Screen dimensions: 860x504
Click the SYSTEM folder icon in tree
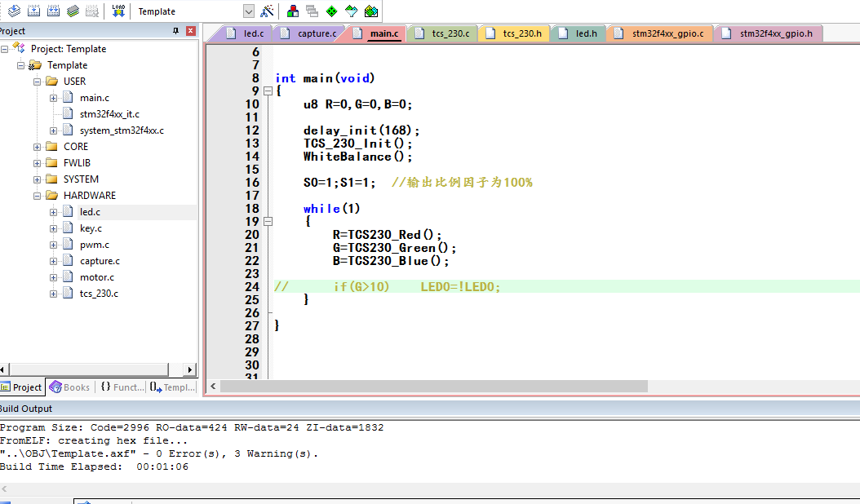tap(52, 179)
